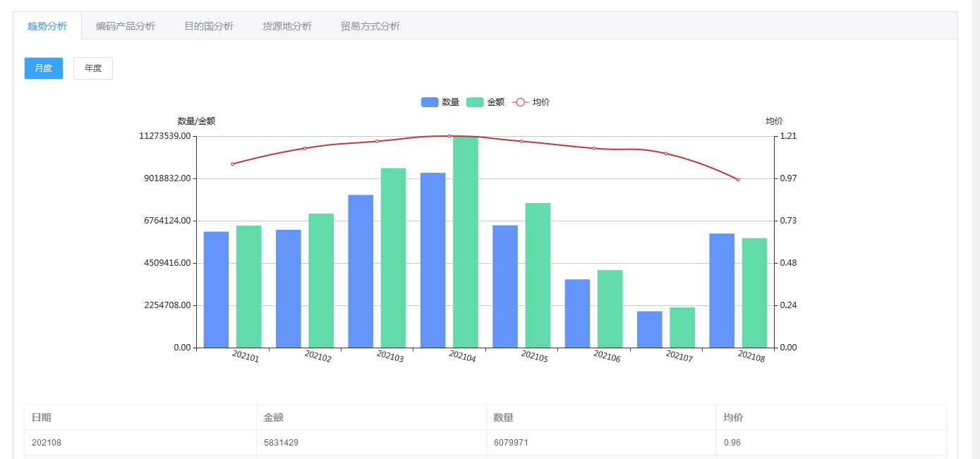Click the y-axis value 6764124.00
The width and height of the screenshot is (980, 459).
coord(167,221)
